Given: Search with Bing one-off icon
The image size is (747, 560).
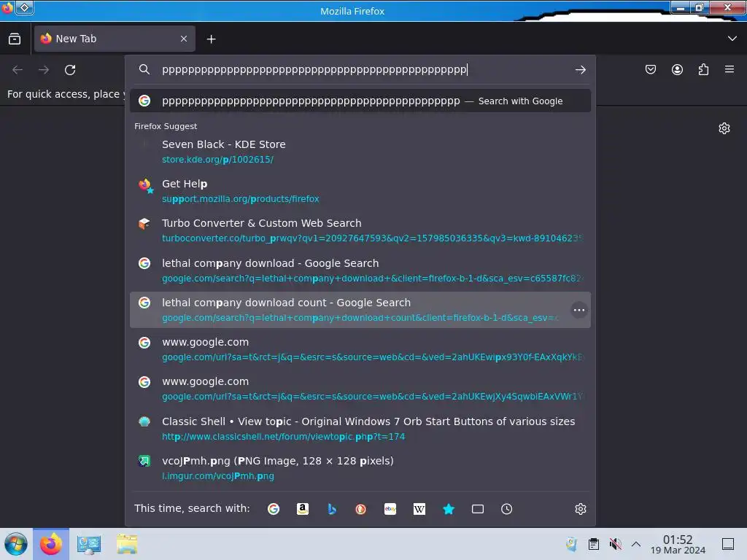Looking at the screenshot, I should tap(332, 508).
